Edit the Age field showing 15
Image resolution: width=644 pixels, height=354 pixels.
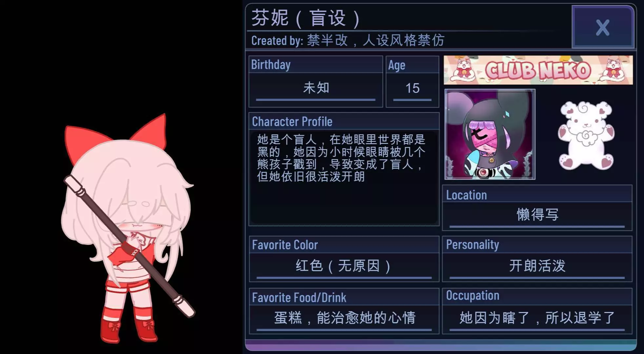click(x=412, y=88)
